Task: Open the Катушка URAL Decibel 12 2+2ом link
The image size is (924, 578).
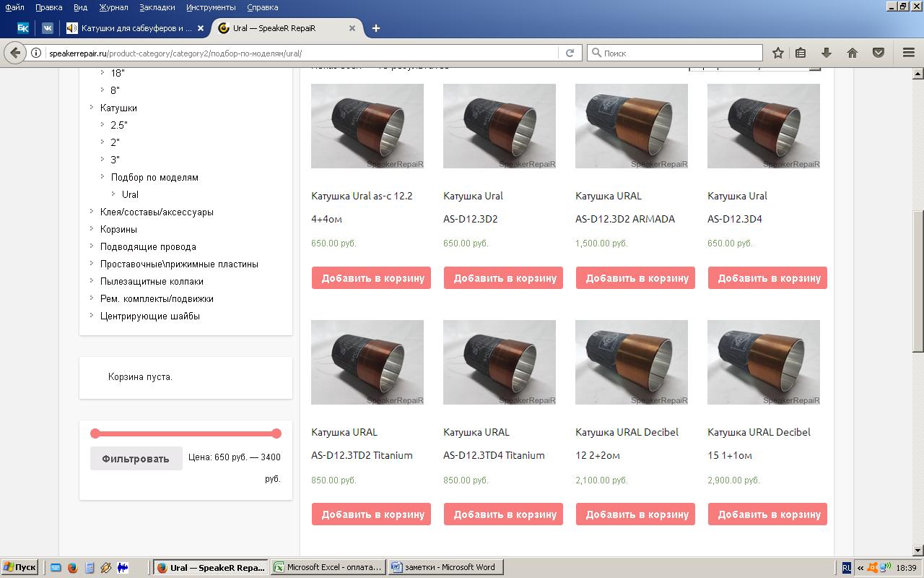Action: click(627, 444)
